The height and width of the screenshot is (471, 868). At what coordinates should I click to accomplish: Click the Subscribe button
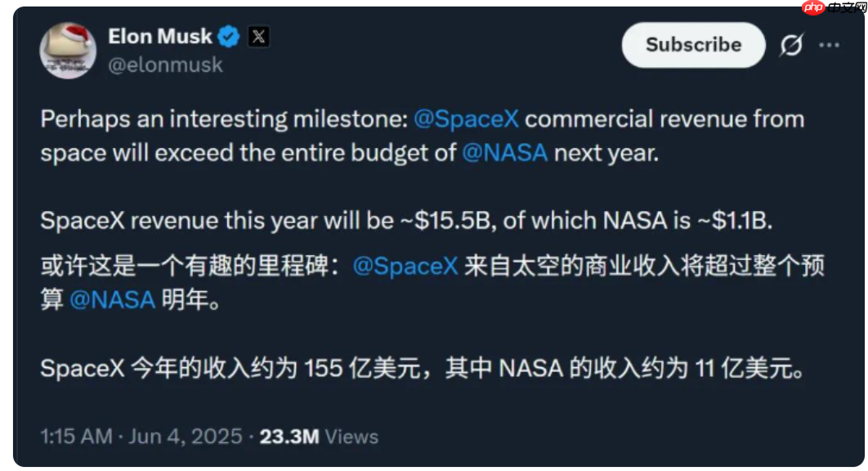click(x=692, y=46)
